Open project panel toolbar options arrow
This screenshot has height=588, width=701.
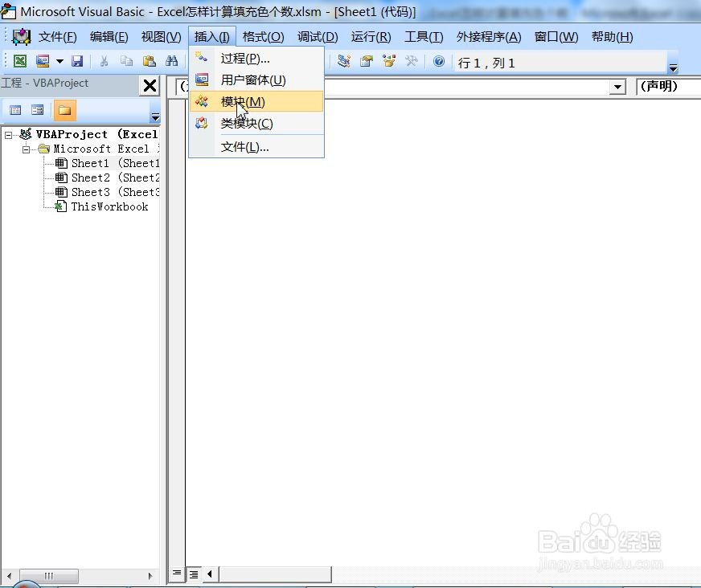pyautogui.click(x=155, y=117)
